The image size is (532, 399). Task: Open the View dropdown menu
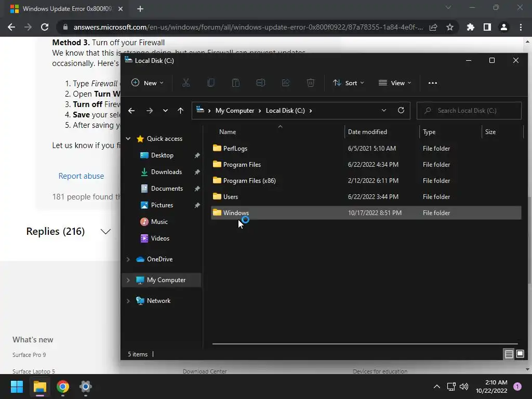(x=395, y=83)
